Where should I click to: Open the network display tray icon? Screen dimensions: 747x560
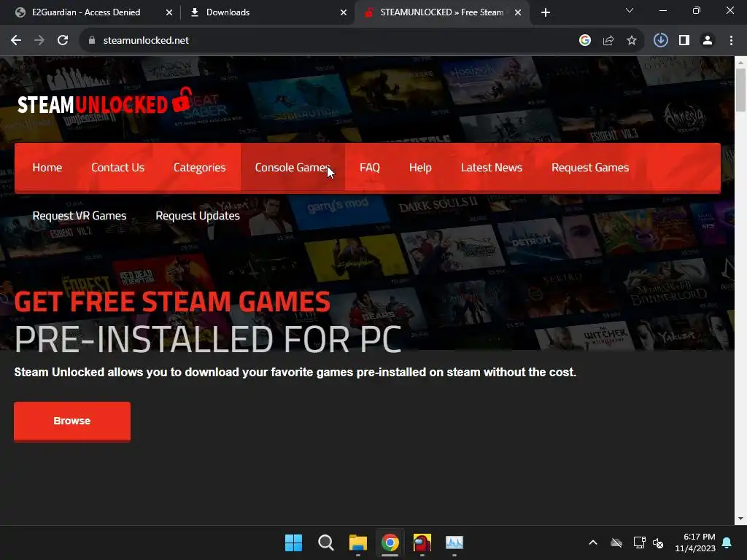(639, 542)
